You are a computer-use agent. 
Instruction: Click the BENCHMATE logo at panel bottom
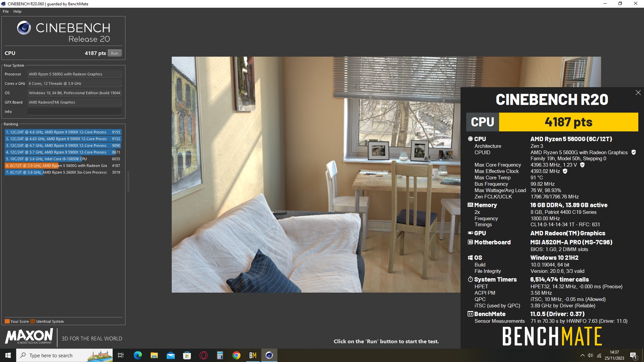(552, 337)
